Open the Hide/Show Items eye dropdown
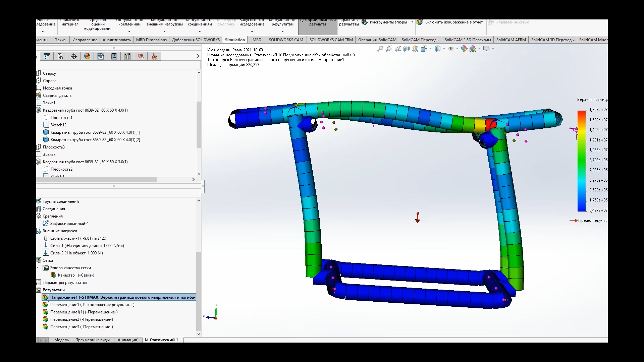 pos(457,49)
